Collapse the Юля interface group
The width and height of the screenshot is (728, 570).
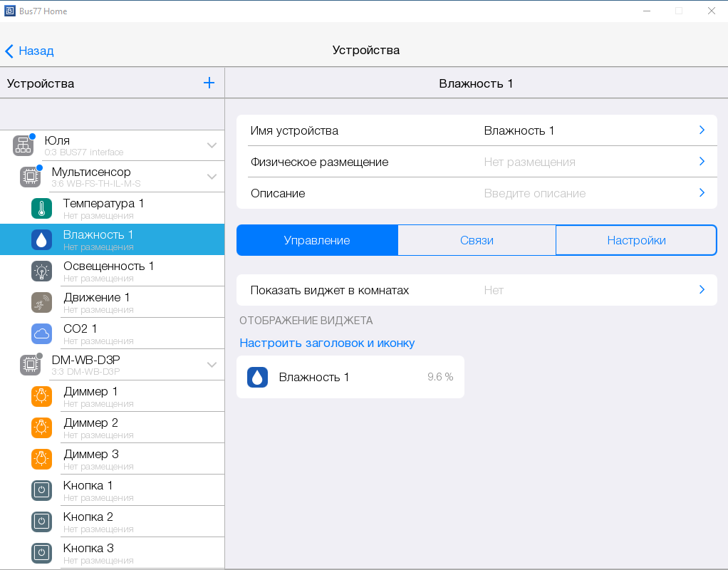tap(212, 145)
